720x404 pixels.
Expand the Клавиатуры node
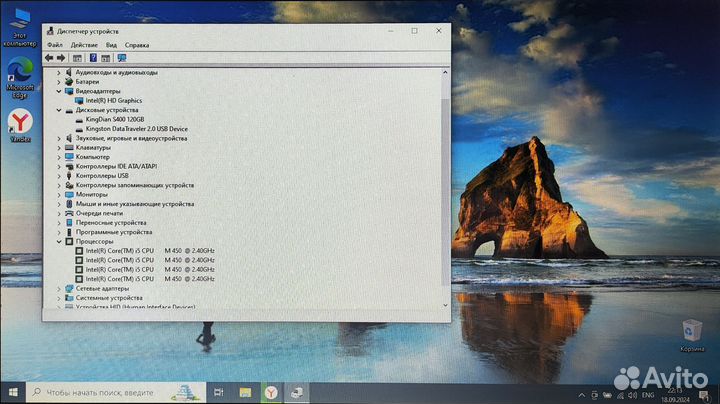(59, 147)
